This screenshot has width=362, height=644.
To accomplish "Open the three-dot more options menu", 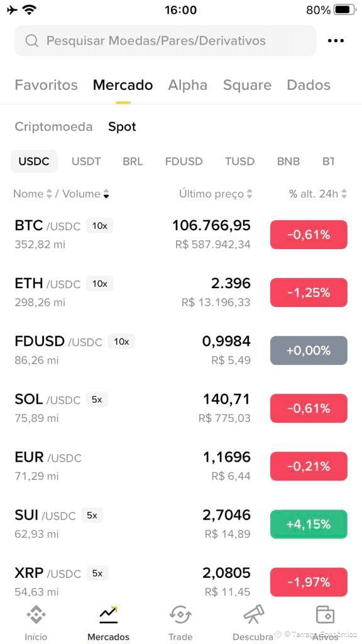I will pyautogui.click(x=336, y=41).
